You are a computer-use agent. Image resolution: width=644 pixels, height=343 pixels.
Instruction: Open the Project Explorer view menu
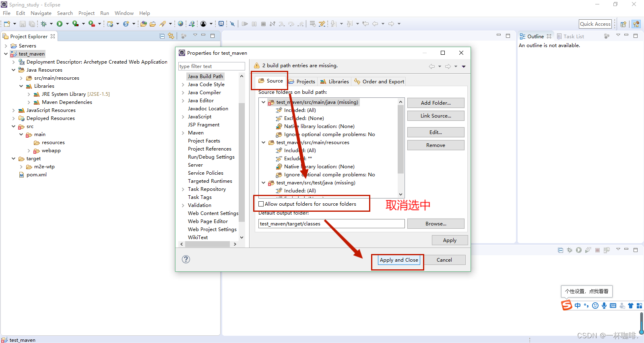[x=195, y=35]
